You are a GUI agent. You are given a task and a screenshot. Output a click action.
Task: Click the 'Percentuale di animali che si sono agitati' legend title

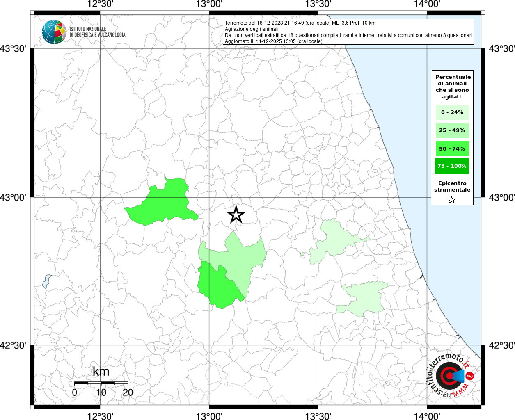(x=453, y=87)
